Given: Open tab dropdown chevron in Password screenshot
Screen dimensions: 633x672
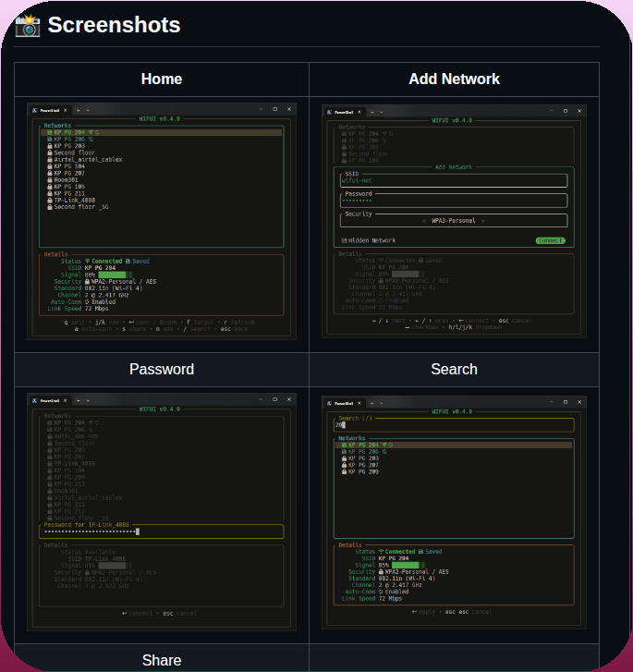Looking at the screenshot, I should [88, 401].
